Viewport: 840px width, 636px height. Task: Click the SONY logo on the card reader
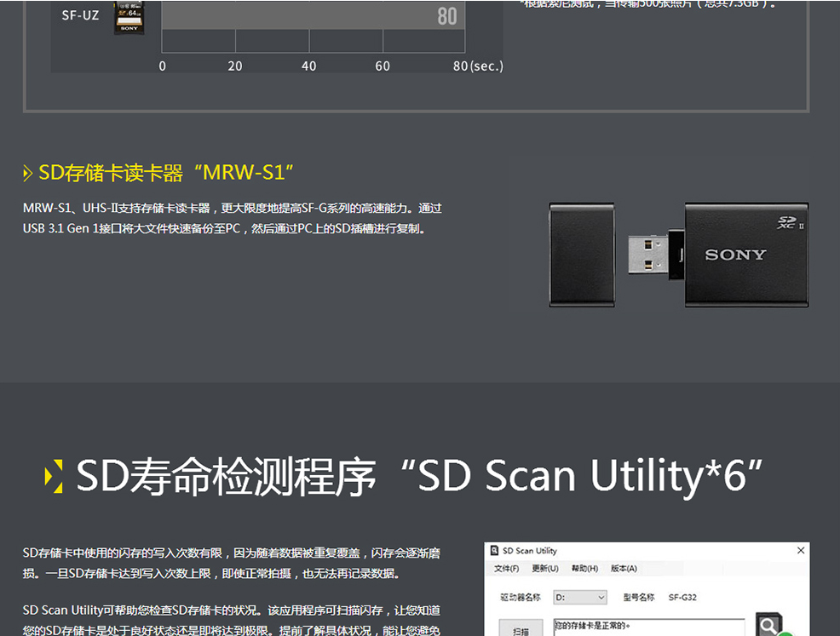pyautogui.click(x=735, y=255)
